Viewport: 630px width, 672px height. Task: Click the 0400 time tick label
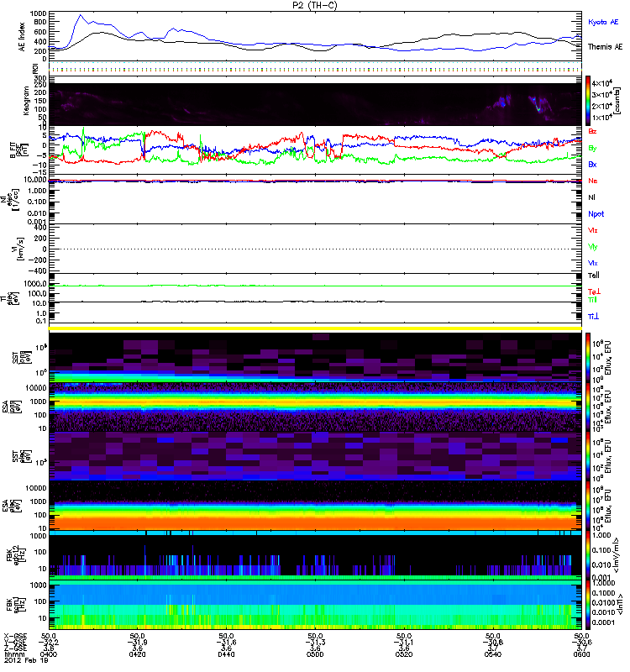pyautogui.click(x=49, y=654)
